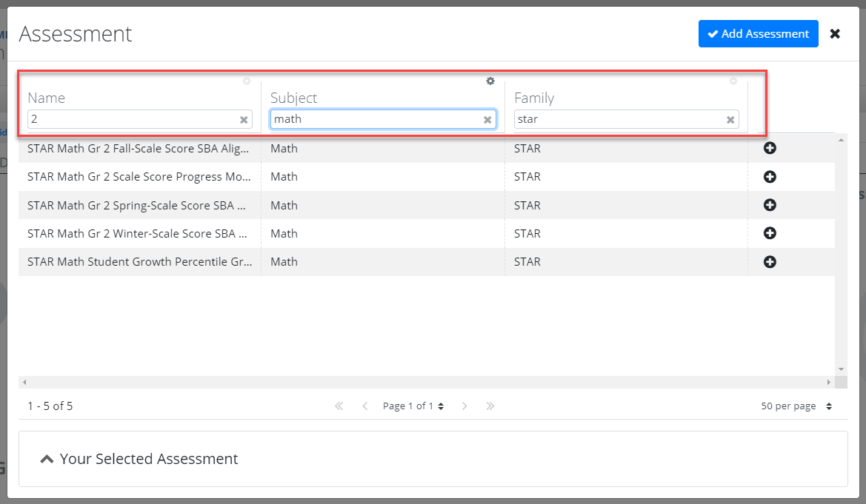
Task: Close the Assessment dialog
Action: click(x=835, y=33)
